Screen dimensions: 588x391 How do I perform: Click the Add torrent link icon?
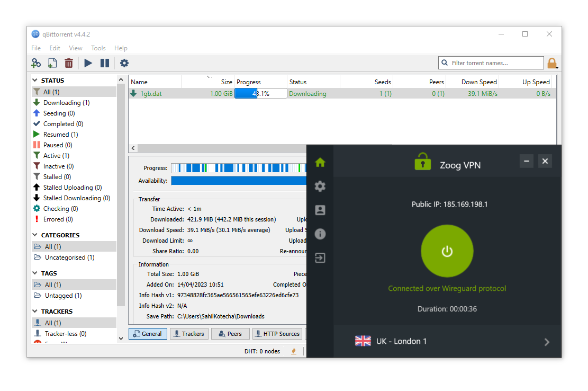[36, 63]
